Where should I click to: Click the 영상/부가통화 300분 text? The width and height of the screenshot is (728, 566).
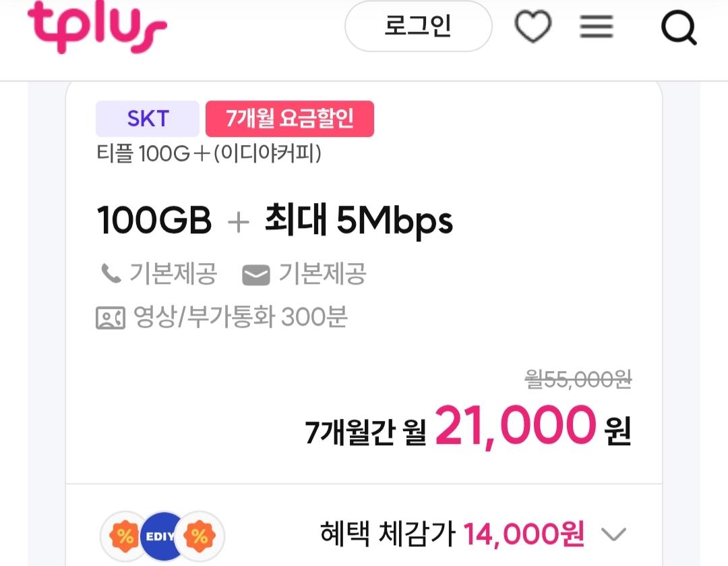[241, 316]
